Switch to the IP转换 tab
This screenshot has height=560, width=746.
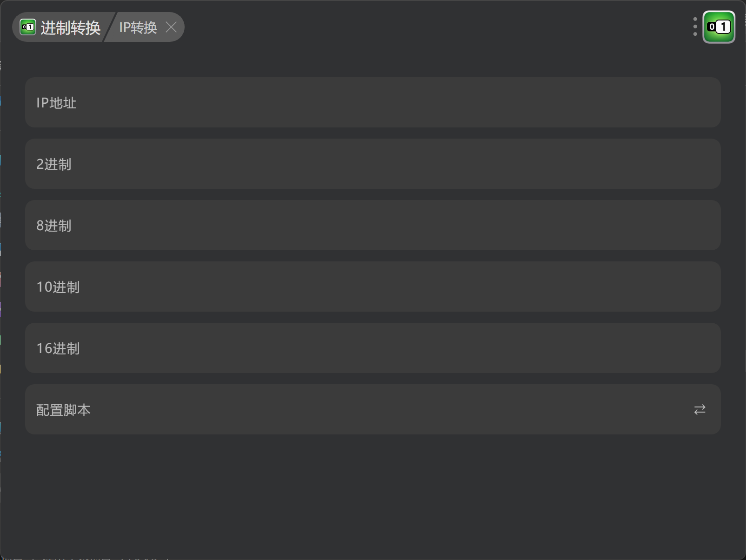tap(138, 27)
